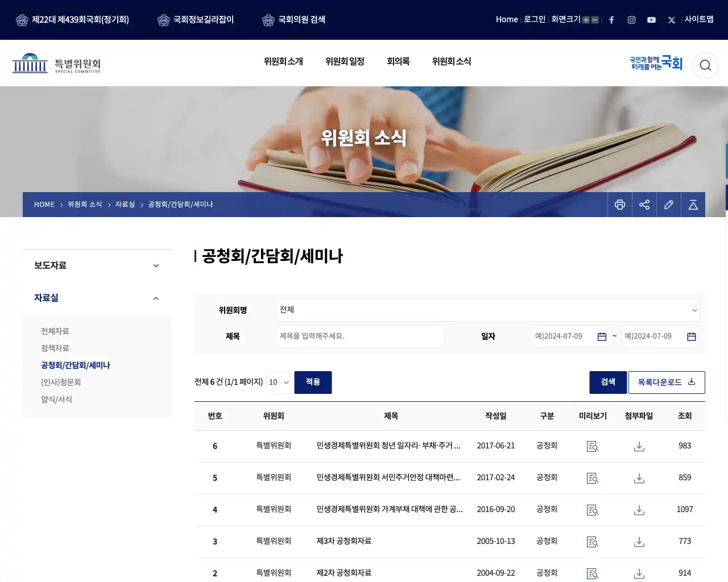Open the Facebook icon link
This screenshot has height=582, width=728.
(611, 20)
